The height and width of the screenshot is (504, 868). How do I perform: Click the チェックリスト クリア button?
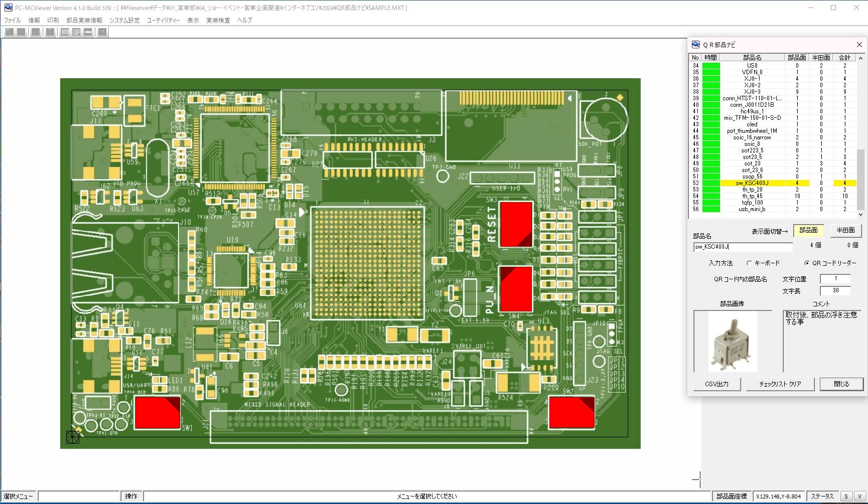pyautogui.click(x=780, y=384)
